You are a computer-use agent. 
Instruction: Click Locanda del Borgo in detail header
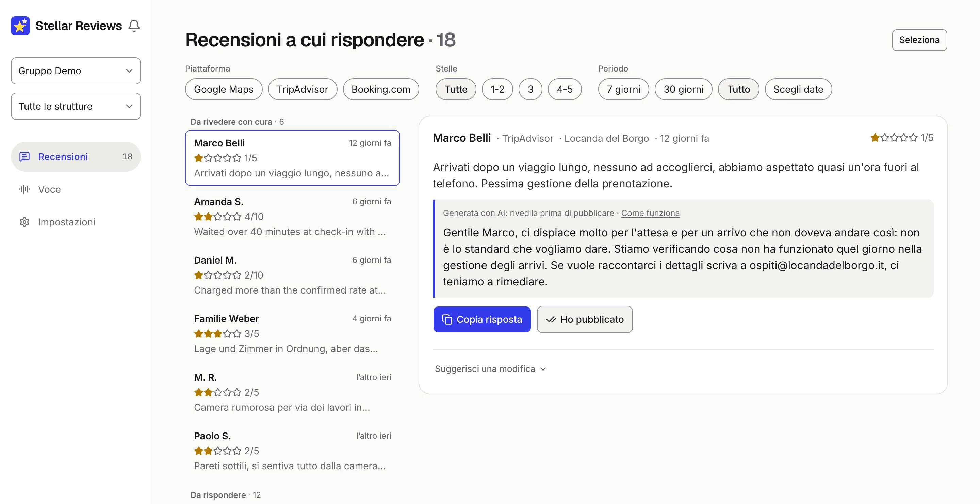point(606,138)
